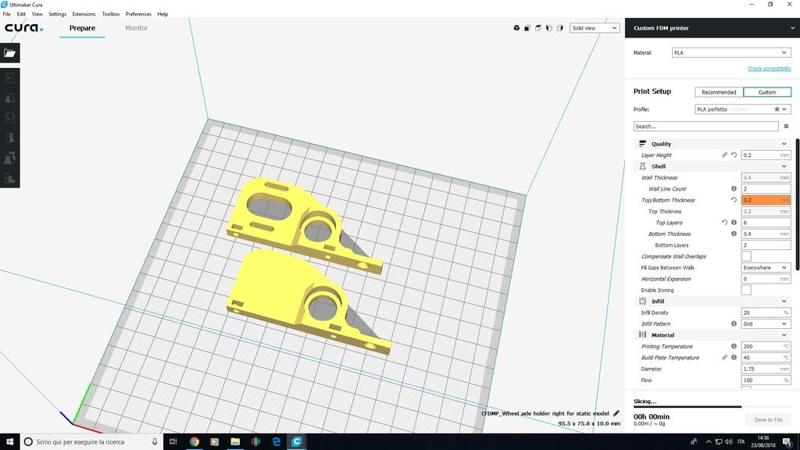Open Microsoft Edge from the taskbar
Image resolution: width=800 pixels, height=450 pixels.
point(276,441)
